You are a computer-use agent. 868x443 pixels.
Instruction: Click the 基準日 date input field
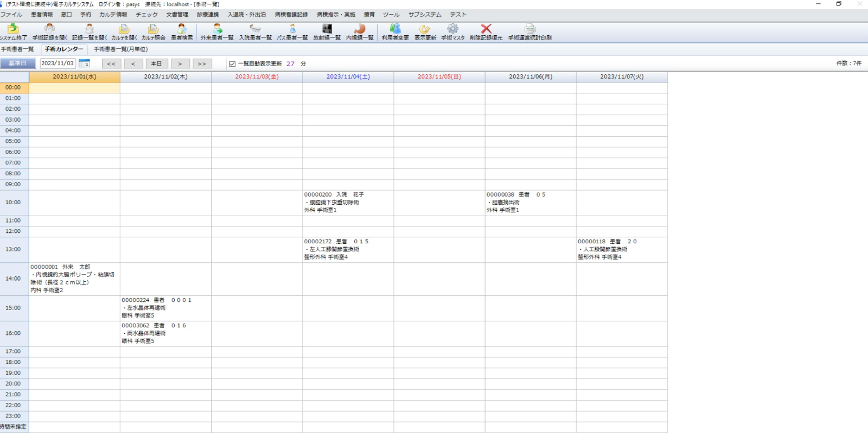click(58, 64)
